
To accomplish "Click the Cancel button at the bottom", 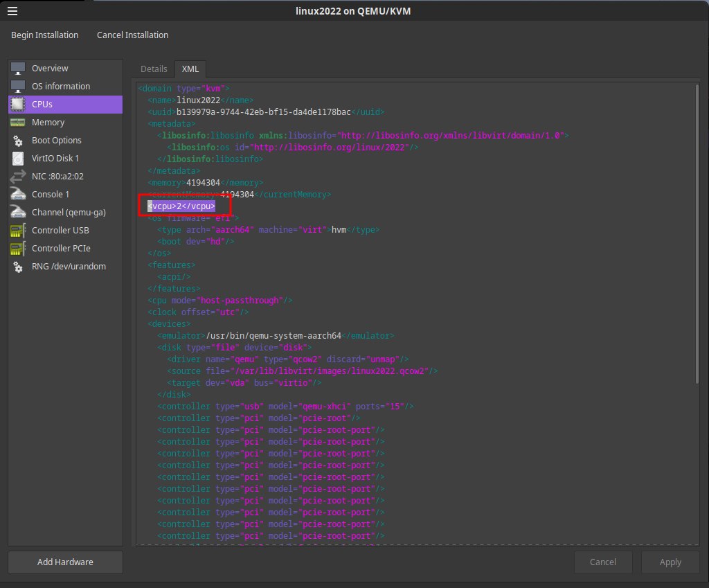I will [x=603, y=562].
